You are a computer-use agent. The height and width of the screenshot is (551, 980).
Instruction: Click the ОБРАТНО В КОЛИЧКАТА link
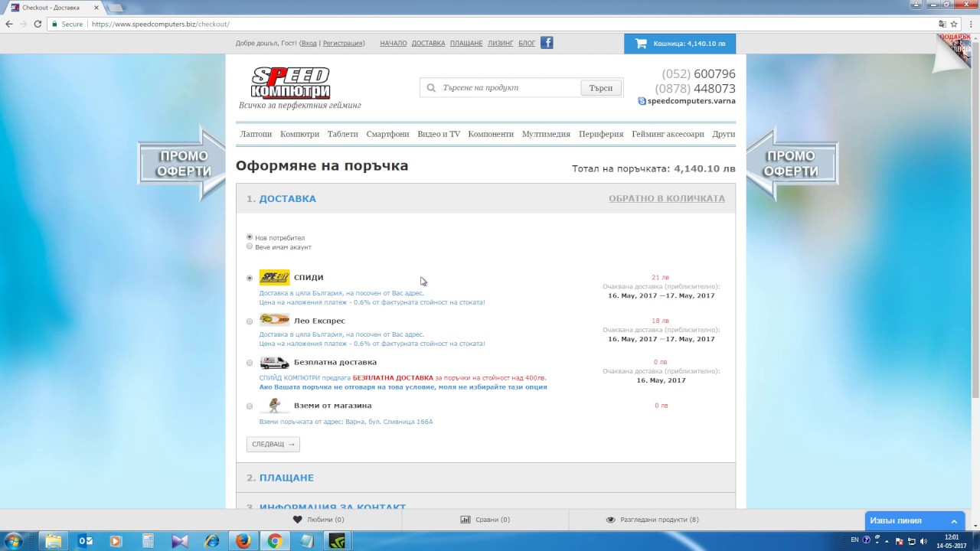(x=667, y=198)
